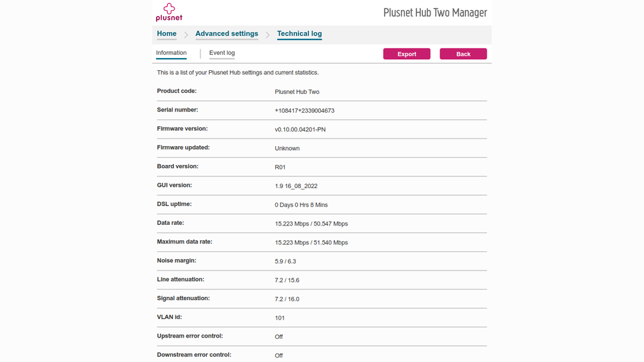Click the firmware version value v0.10.00.04201-PN

(x=300, y=129)
